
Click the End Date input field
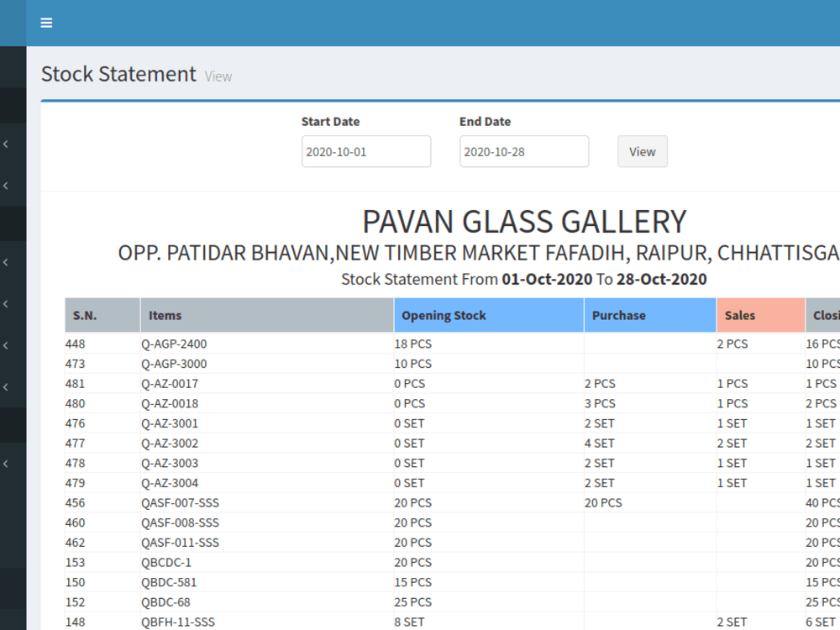click(524, 151)
